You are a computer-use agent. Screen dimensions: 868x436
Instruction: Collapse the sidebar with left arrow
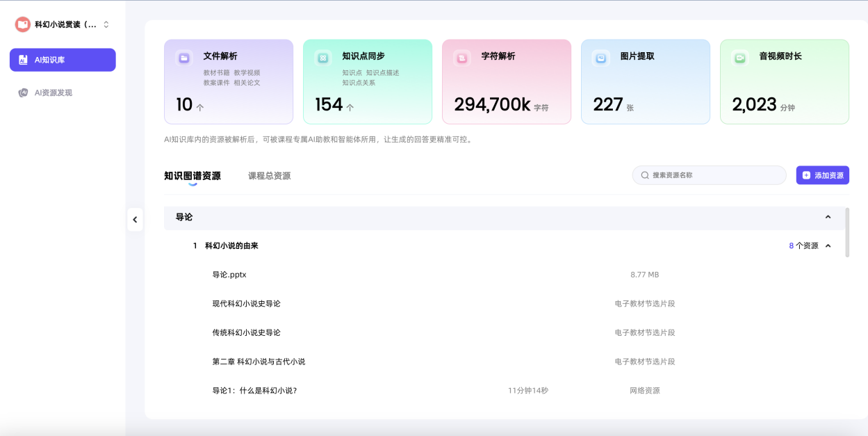135,220
